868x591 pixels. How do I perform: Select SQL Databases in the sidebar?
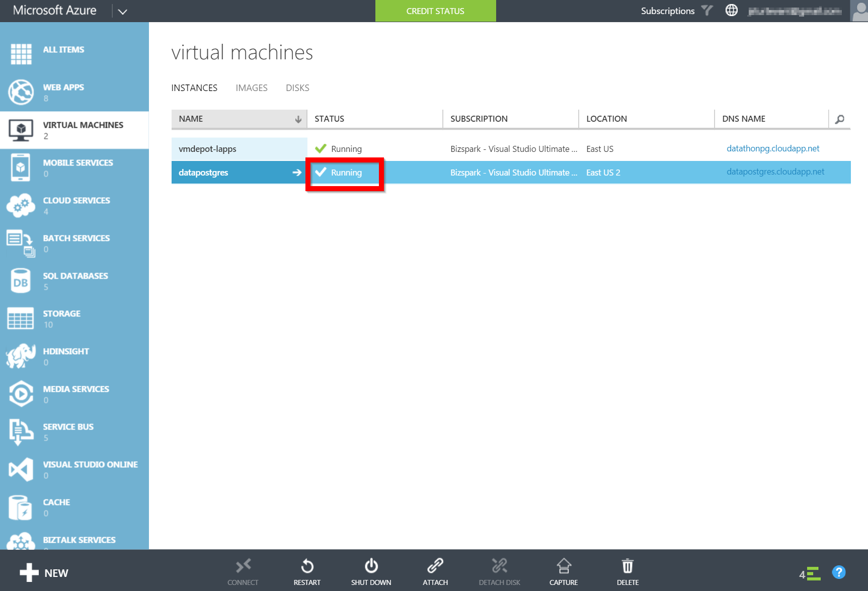74,281
